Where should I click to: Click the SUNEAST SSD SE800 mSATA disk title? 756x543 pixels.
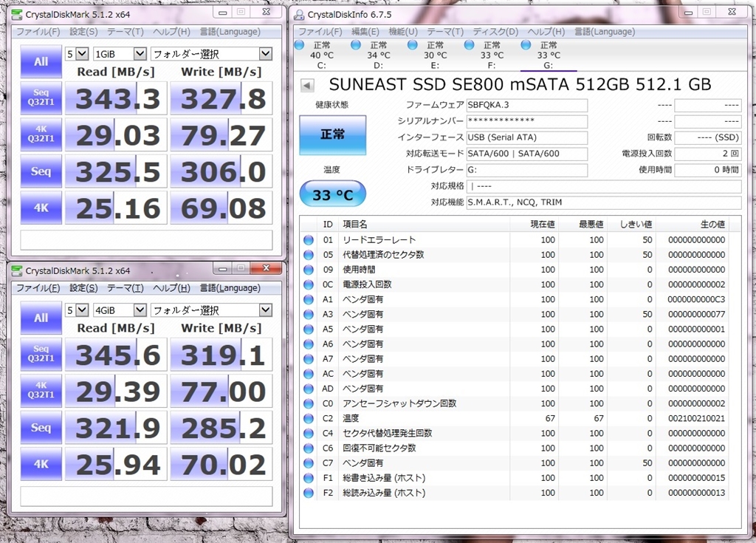tap(520, 84)
